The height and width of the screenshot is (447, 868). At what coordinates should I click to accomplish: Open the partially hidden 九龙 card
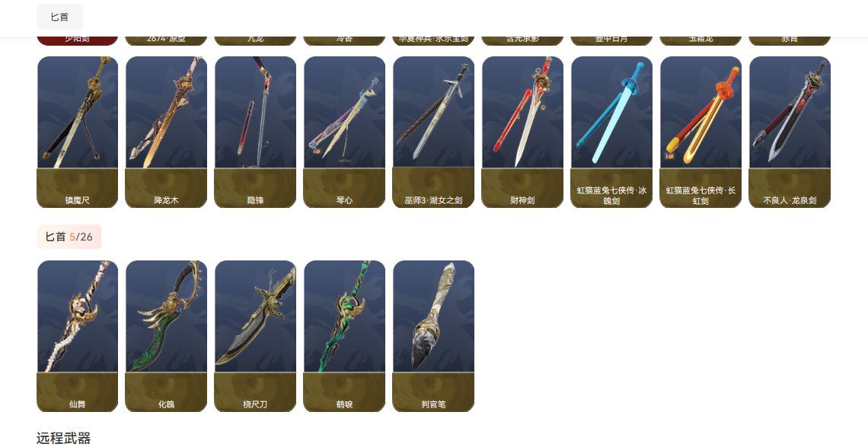click(255, 41)
